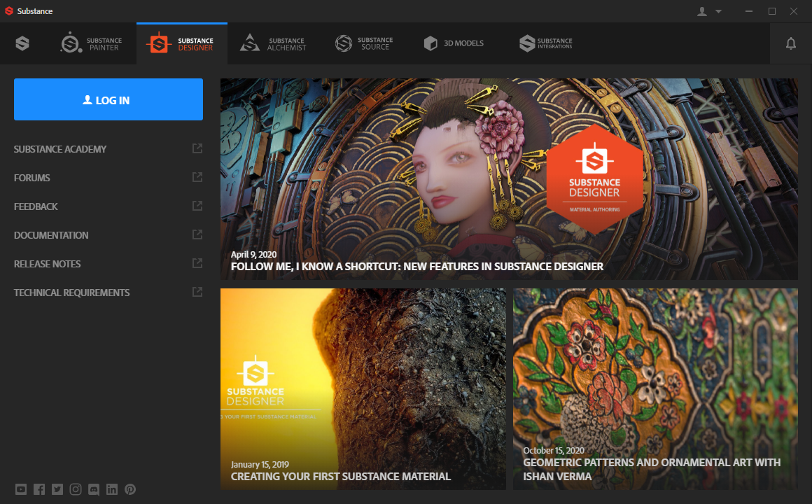Select the Substance Designer tab
This screenshot has height=504, width=812.
point(182,43)
